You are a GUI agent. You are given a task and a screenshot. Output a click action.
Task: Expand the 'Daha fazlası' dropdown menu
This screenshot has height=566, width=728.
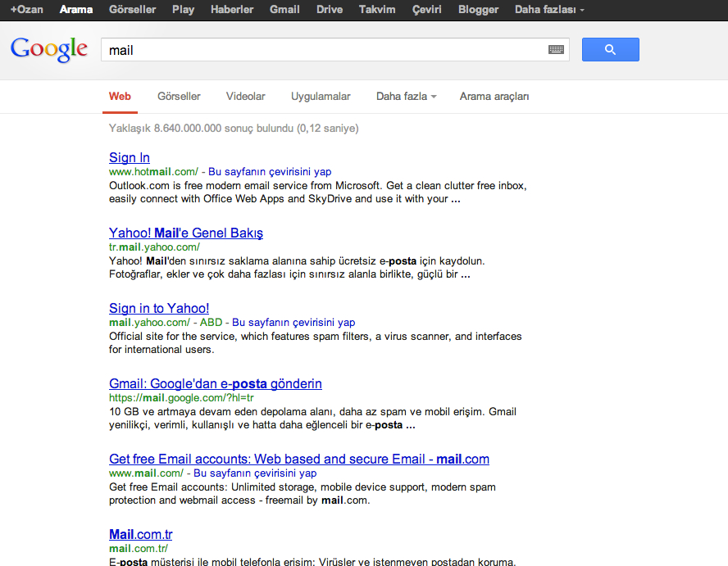tap(549, 9)
